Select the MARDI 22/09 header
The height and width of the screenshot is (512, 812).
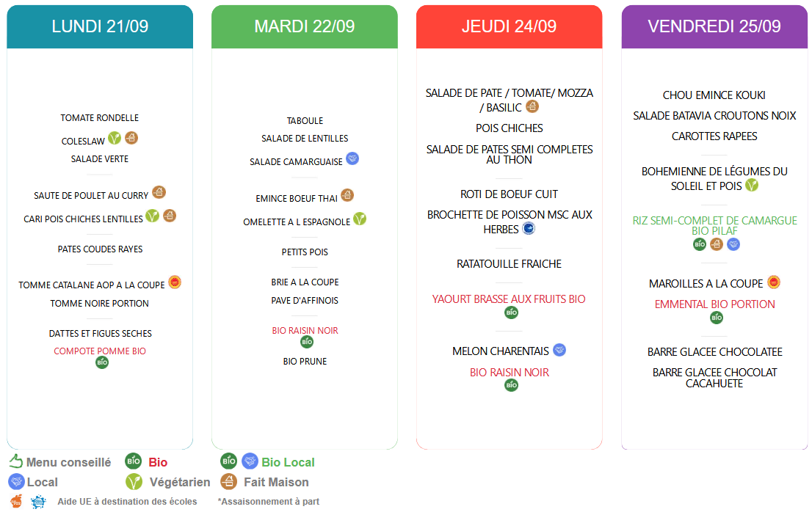(305, 26)
